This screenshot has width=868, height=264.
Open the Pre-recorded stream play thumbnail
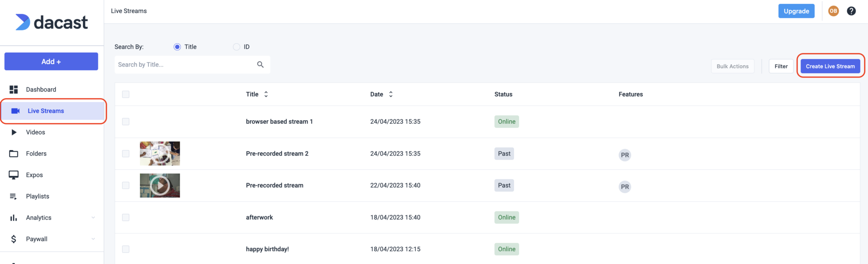[160, 185]
